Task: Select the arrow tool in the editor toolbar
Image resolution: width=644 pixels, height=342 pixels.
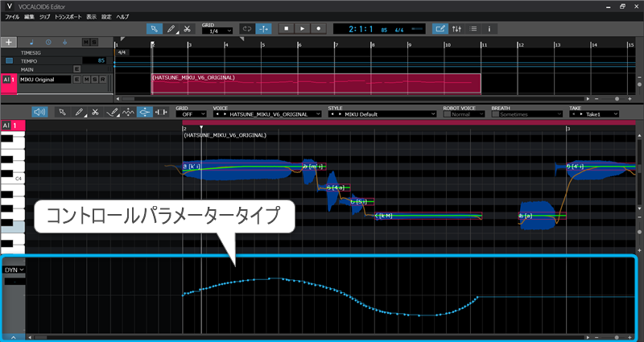Action: [x=63, y=112]
